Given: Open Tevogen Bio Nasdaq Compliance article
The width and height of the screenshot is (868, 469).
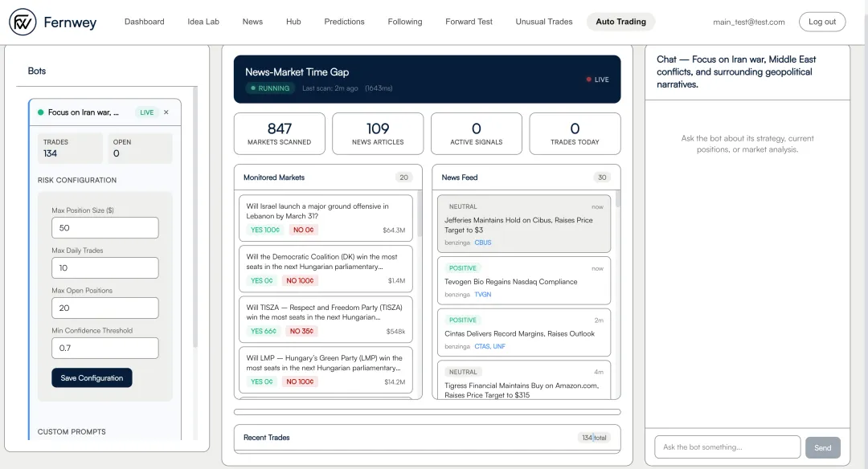Looking at the screenshot, I should click(524, 280).
